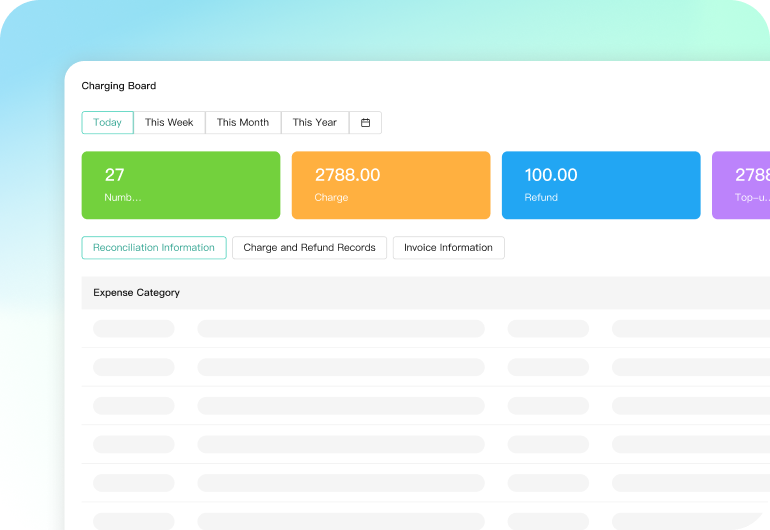
Task: Open the Invoice Information tab
Action: [x=448, y=248]
